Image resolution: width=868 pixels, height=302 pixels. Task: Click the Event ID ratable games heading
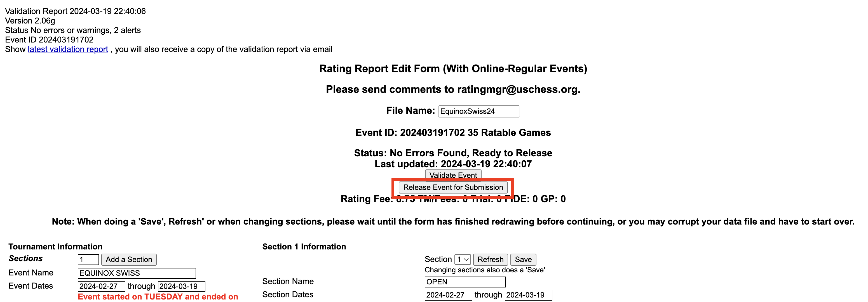coord(453,133)
